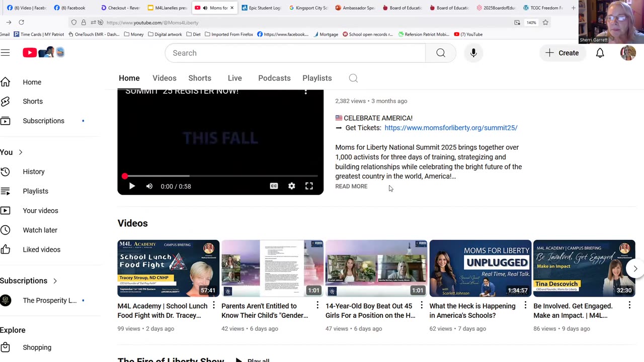Select the channel Home tab
Viewport: 644px width, 362px height.
point(129,78)
